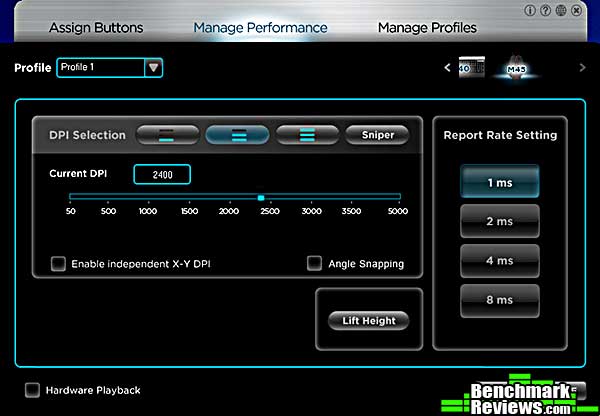The image size is (600, 416).
Task: Open the globe web icon
Action: click(x=563, y=9)
